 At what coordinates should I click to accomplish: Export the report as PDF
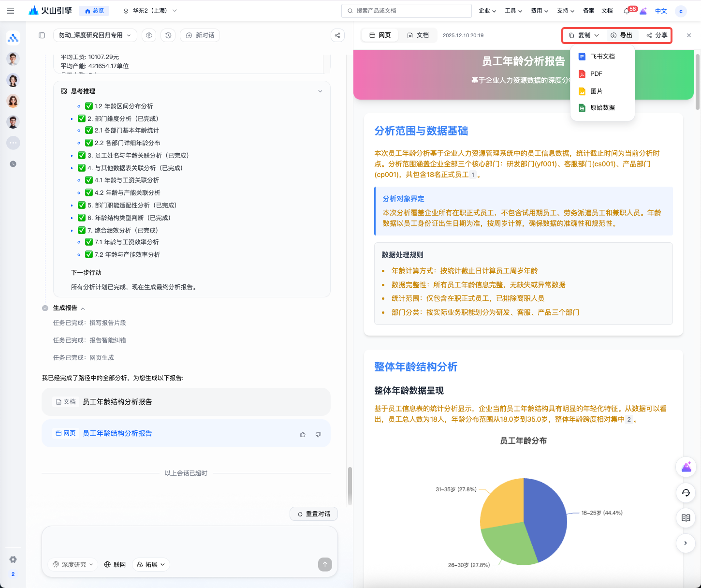point(602,74)
